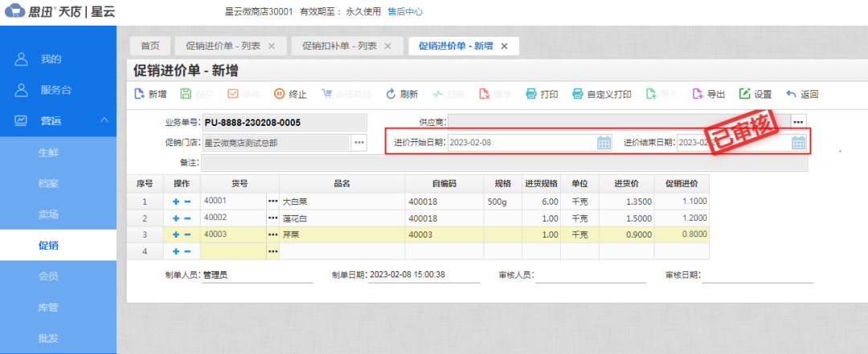Click the 返回 (Return) toolbar icon

[x=801, y=94]
